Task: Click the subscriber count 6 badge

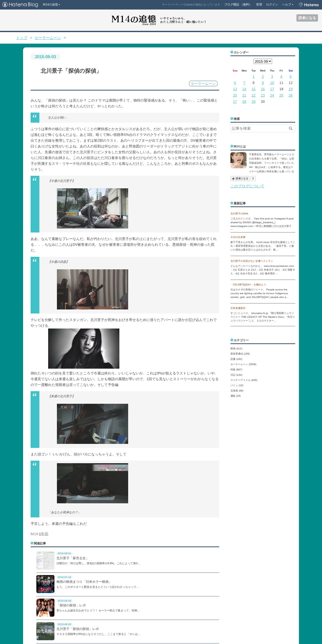Action: tap(253, 179)
